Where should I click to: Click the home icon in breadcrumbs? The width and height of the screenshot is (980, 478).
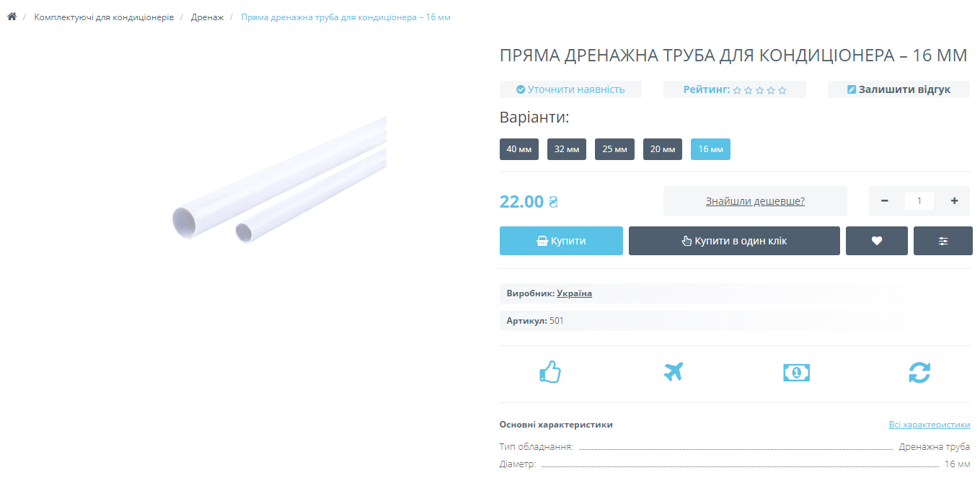12,17
